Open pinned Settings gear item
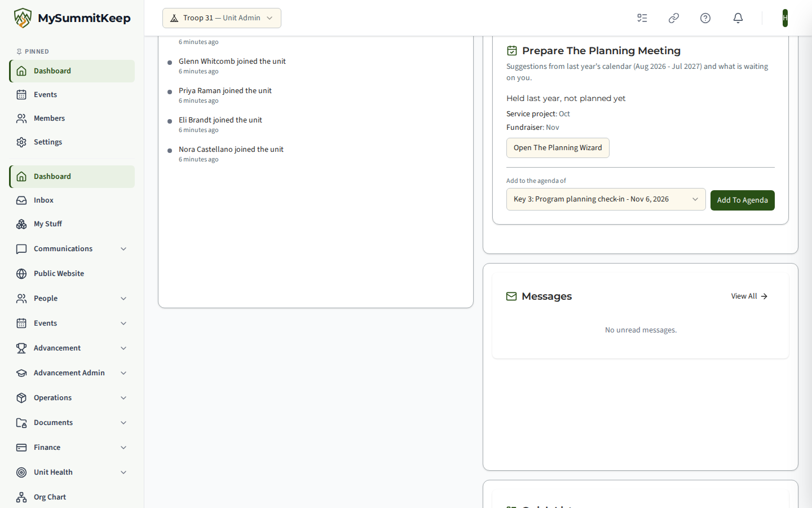Viewport: 812px width, 508px height. click(x=72, y=142)
